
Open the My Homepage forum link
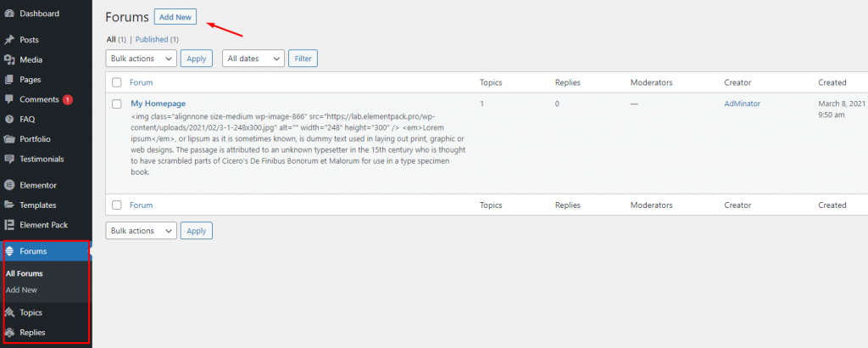pos(159,104)
